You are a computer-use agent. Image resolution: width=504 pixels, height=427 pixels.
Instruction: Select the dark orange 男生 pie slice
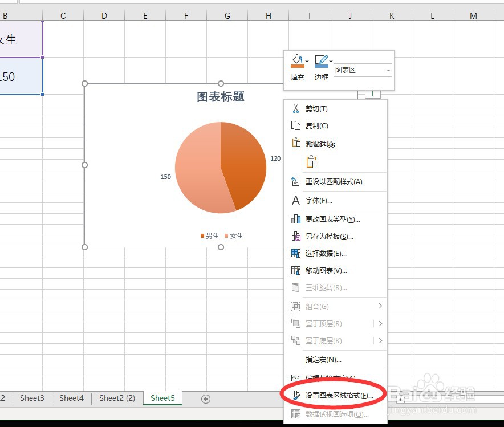(245, 164)
